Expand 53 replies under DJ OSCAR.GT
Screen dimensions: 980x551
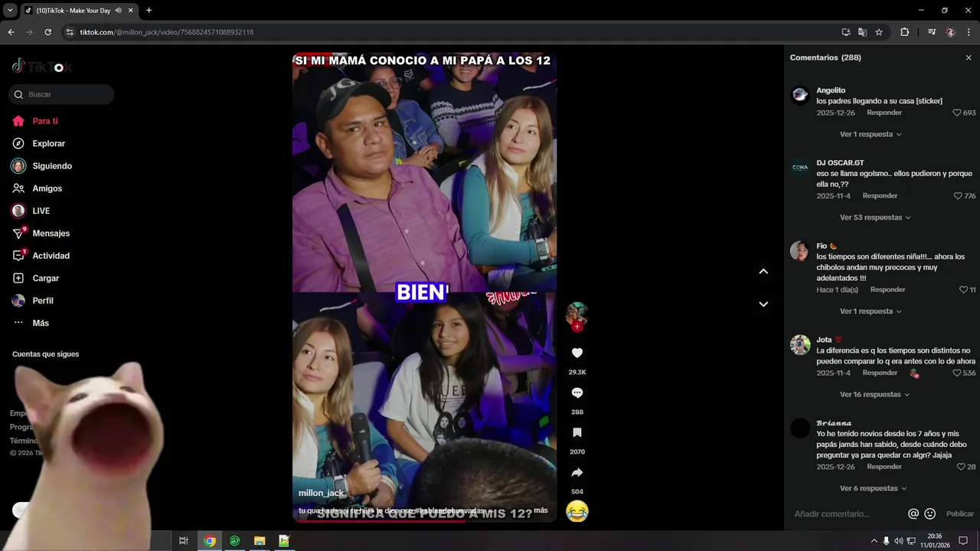click(x=875, y=217)
